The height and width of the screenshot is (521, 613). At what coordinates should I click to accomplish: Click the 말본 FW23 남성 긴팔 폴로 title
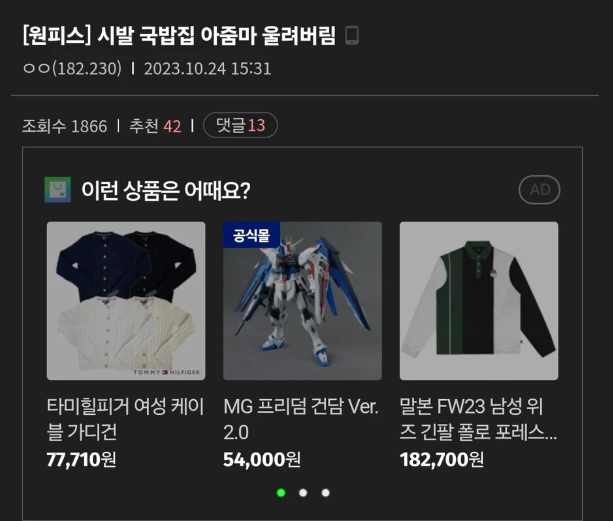(478, 419)
